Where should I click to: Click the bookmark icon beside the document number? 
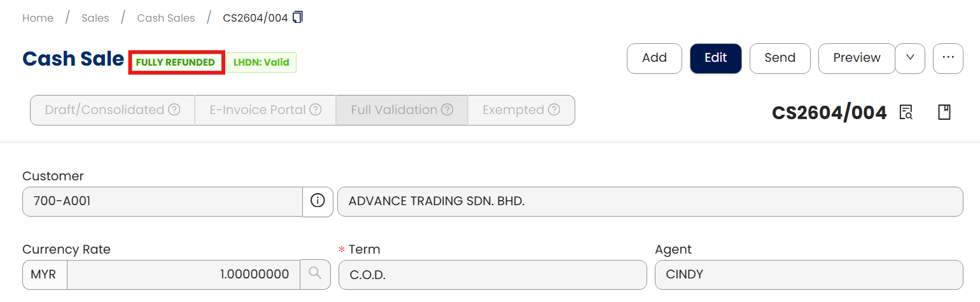click(944, 113)
